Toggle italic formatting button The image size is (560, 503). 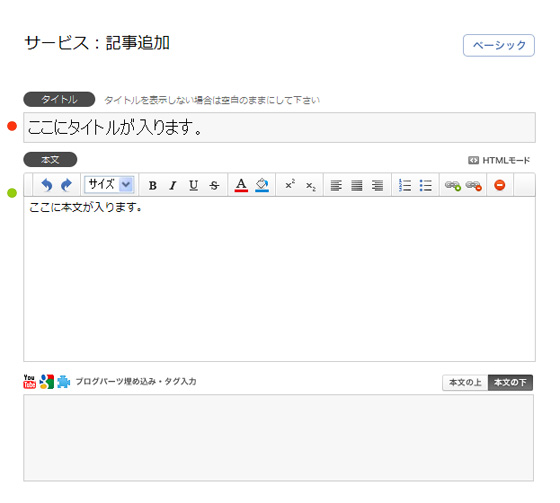(173, 185)
